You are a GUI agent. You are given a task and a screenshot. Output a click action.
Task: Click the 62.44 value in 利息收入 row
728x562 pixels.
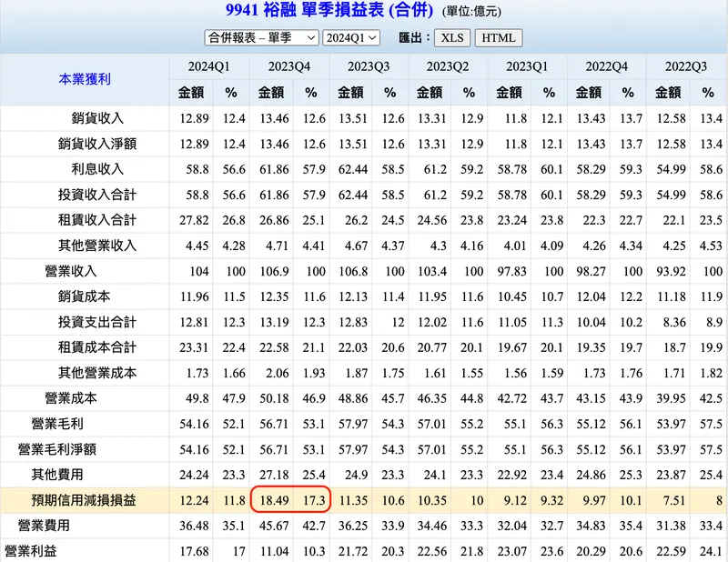[x=353, y=170]
